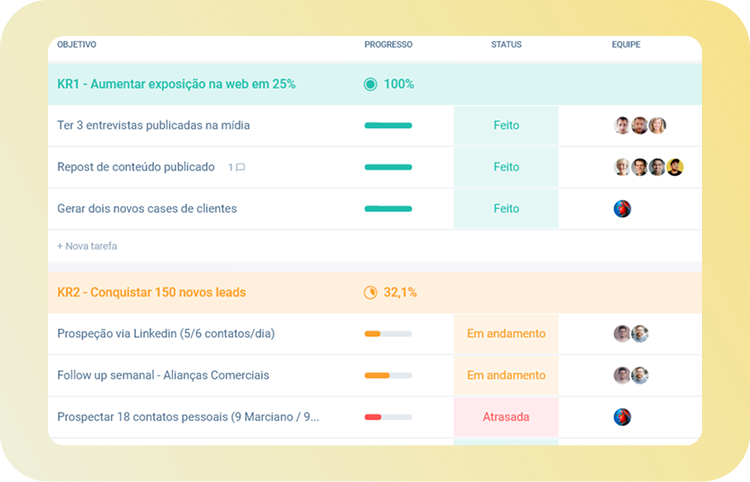Open the Atrasada status cell
The height and width of the screenshot is (482, 750).
point(506,417)
